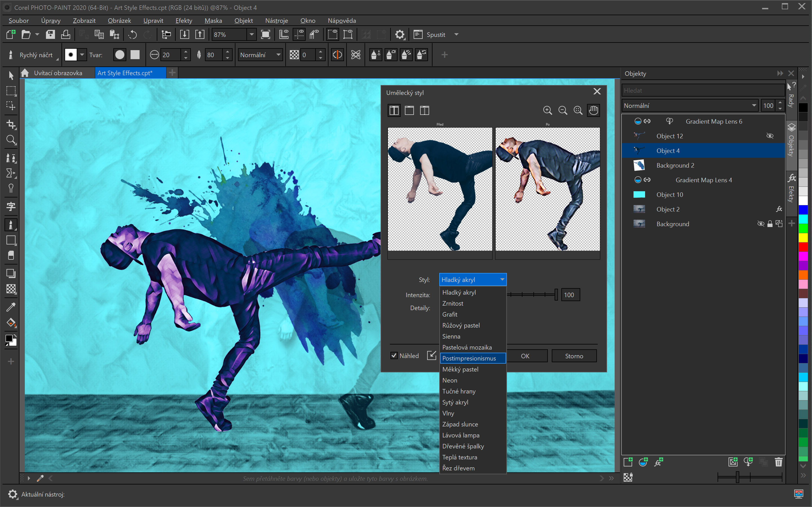Expand the Normální merge mode dropdown in Objekty panel
812x507 pixels.
754,106
